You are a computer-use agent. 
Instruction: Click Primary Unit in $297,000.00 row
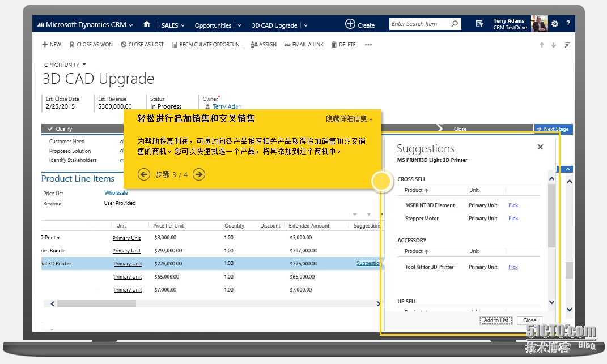[126, 251]
